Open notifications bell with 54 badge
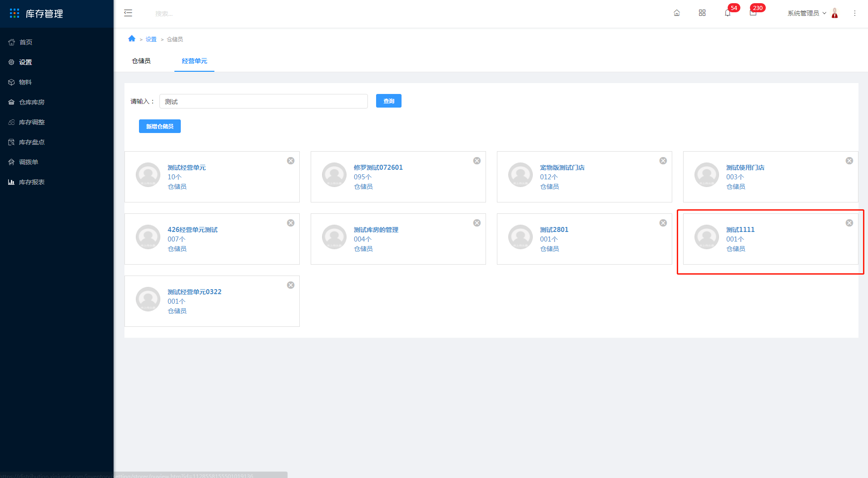The width and height of the screenshot is (868, 478). 728,13
